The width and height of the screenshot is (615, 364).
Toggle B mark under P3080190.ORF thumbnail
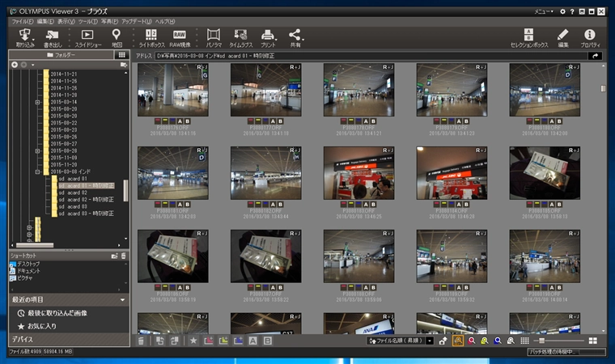[x=559, y=287]
